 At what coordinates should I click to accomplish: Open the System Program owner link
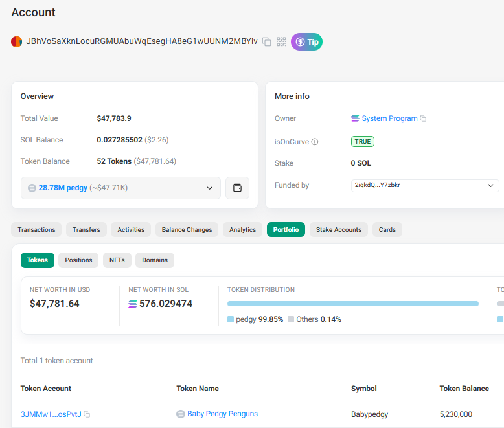389,118
